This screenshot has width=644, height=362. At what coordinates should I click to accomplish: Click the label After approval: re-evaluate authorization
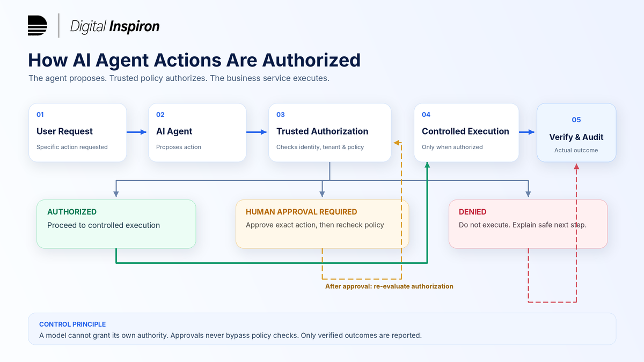click(x=389, y=286)
